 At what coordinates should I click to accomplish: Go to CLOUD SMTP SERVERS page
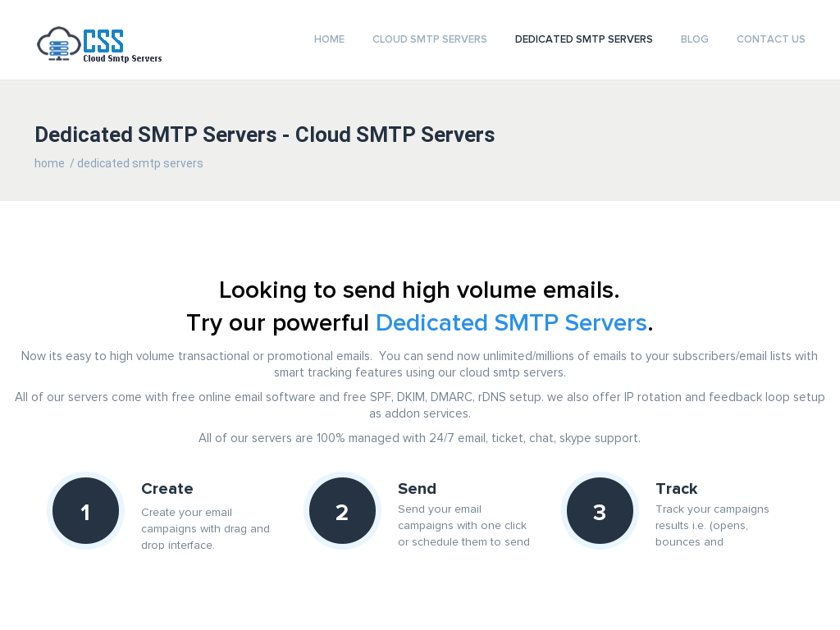point(430,39)
